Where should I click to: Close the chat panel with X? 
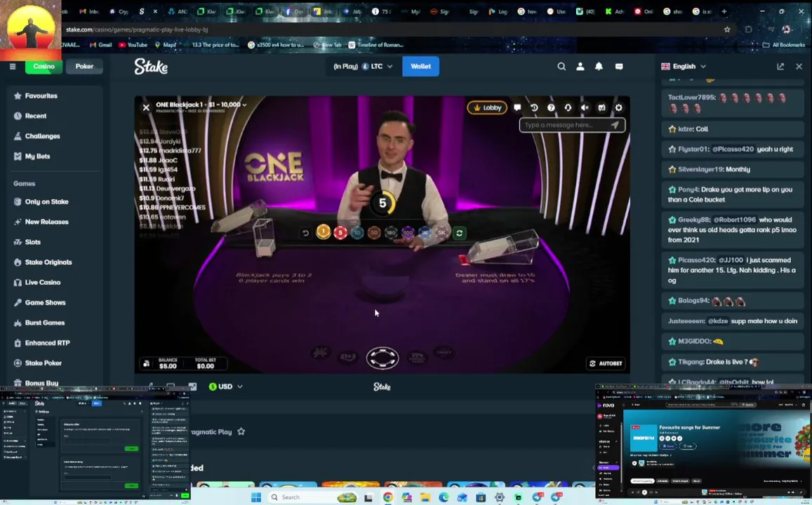[799, 66]
